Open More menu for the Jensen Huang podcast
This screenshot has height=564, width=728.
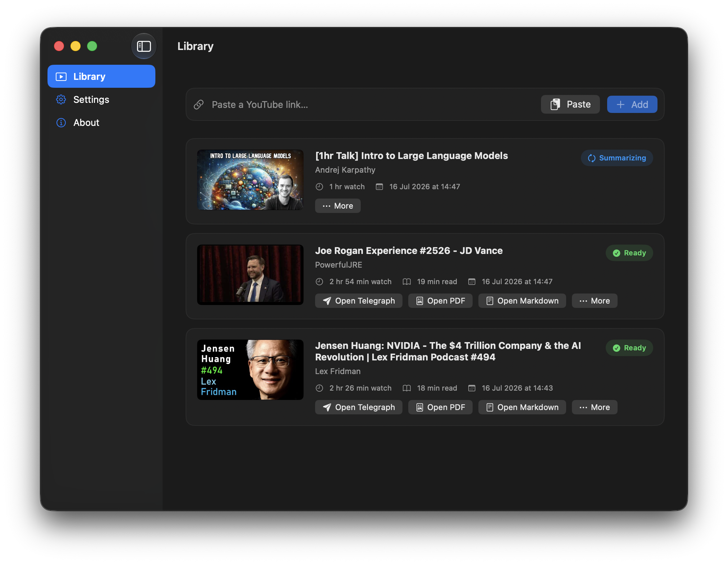(595, 407)
